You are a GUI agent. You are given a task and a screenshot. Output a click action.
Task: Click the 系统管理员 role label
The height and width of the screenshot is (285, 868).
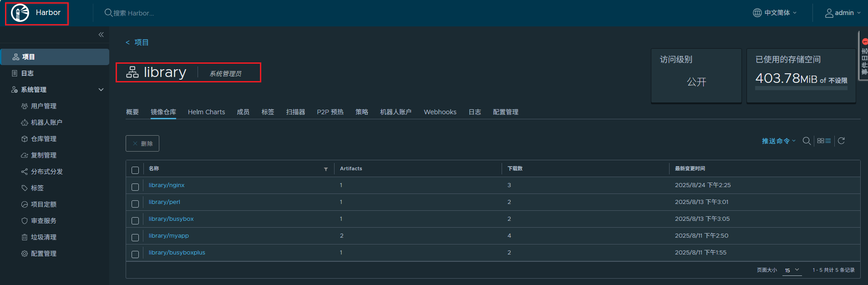point(225,74)
